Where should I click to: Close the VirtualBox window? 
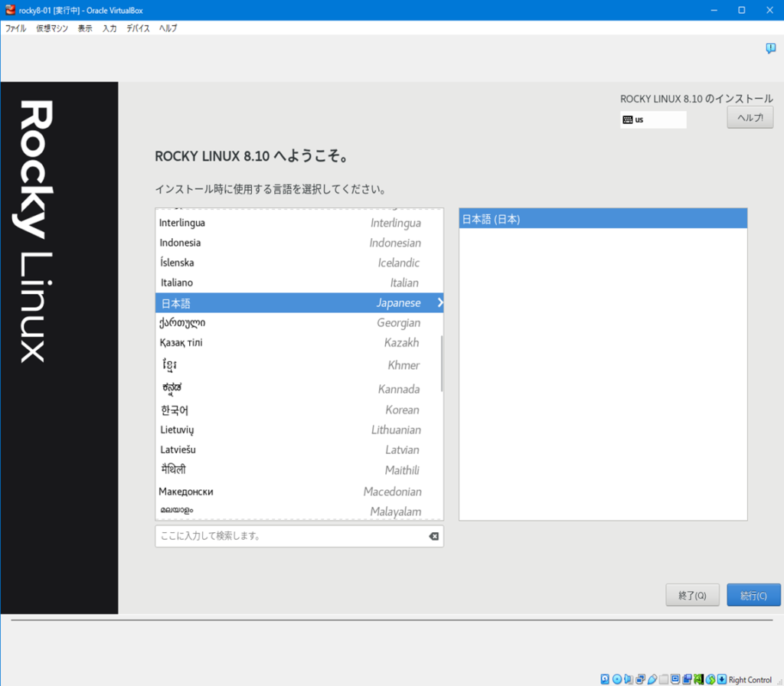(x=769, y=10)
